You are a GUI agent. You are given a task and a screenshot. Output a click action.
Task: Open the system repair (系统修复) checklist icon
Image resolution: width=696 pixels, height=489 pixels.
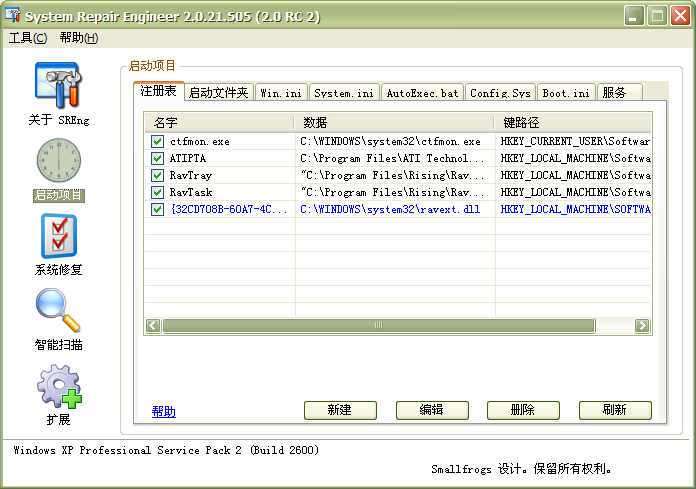tap(59, 236)
